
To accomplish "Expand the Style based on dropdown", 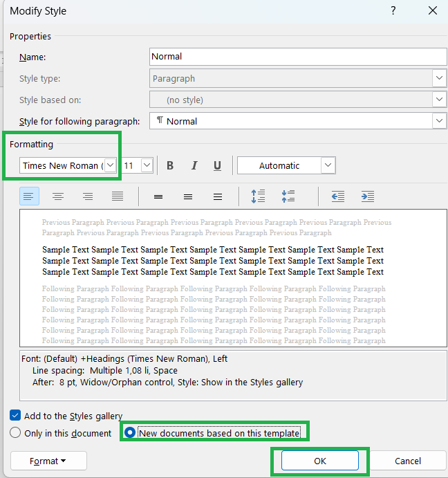I will (x=439, y=100).
